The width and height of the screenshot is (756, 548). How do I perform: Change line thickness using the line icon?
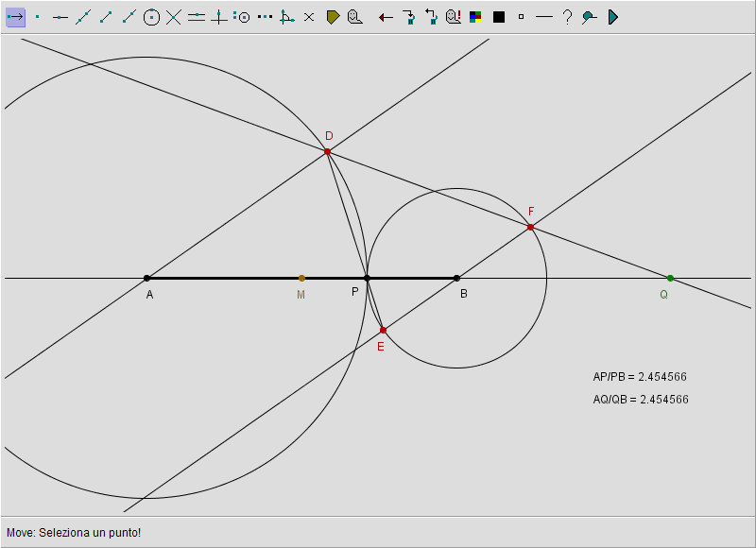543,17
